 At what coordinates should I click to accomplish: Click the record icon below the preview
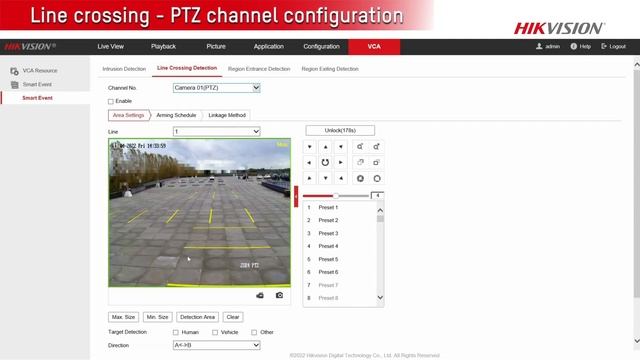[260, 295]
